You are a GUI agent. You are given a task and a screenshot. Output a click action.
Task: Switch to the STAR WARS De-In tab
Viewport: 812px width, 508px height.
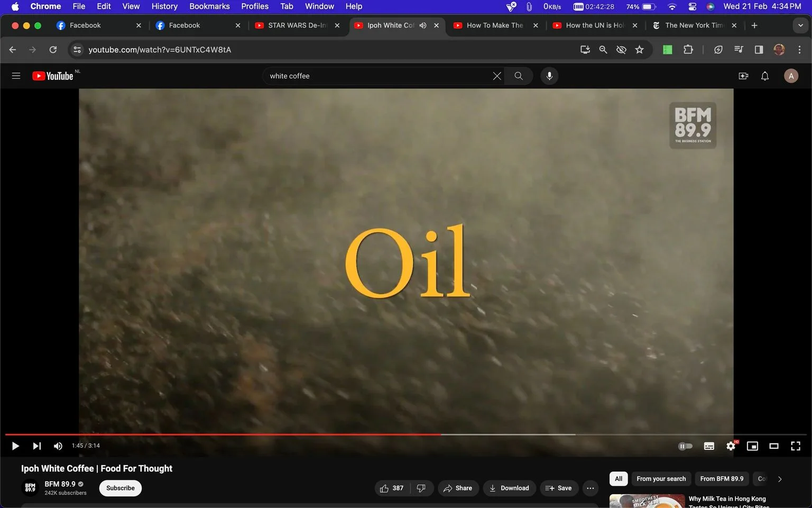click(x=296, y=25)
